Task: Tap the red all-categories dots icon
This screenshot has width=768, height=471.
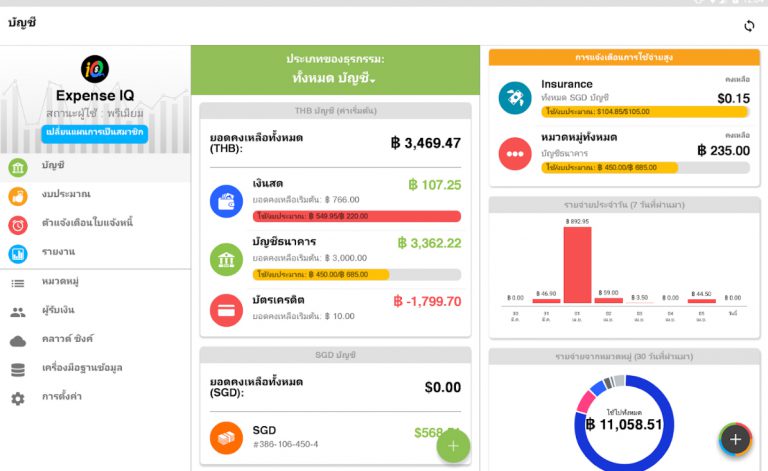Action: point(515,154)
